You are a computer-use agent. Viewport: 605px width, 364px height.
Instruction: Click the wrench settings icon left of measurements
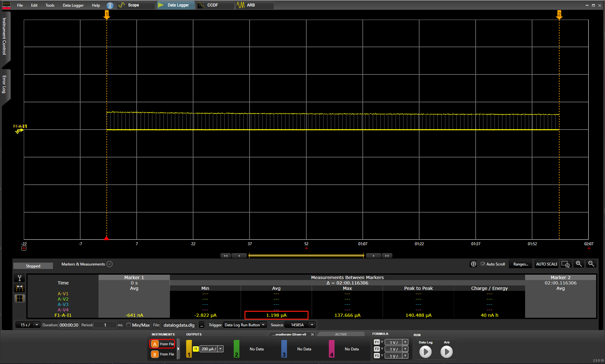(20, 278)
